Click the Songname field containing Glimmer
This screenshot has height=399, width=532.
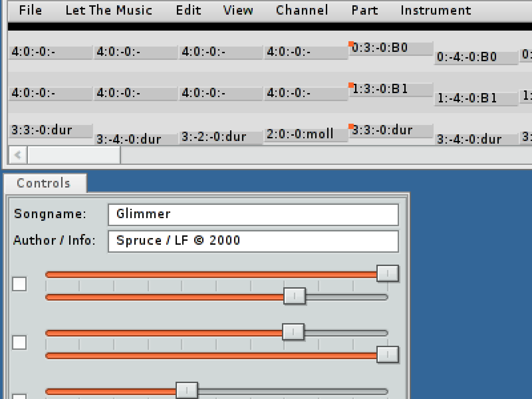tap(253, 214)
